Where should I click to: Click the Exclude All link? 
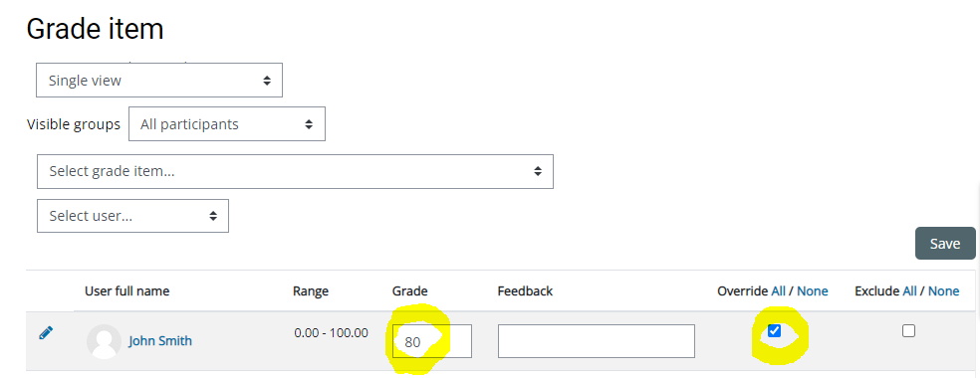[910, 290]
